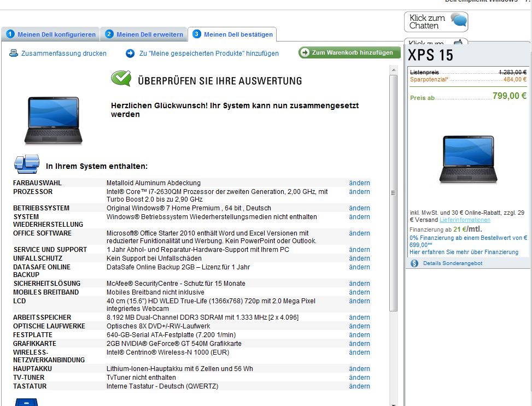Open Details Sonderangebot link
The image size is (532, 406).
[453, 263]
